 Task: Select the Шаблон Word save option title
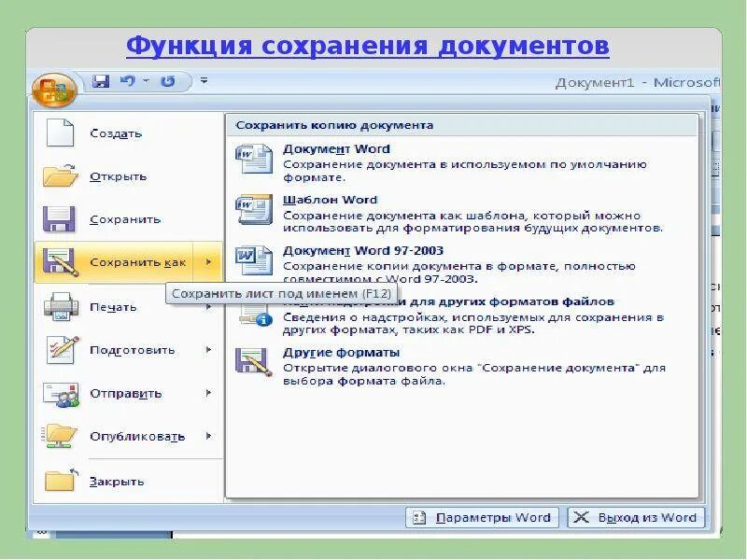[331, 200]
